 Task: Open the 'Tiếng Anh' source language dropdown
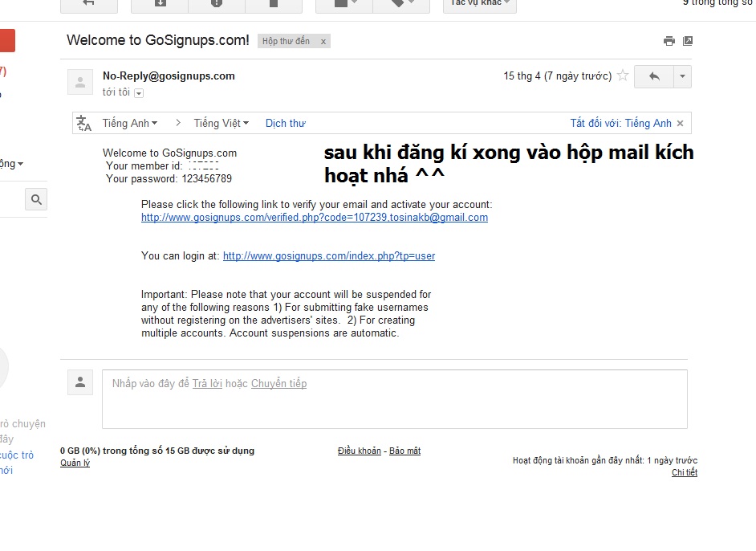point(130,124)
